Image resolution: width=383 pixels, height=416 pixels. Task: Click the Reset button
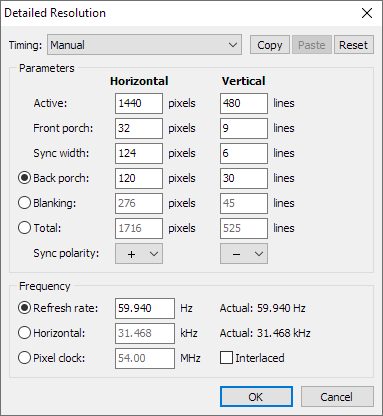pos(353,45)
